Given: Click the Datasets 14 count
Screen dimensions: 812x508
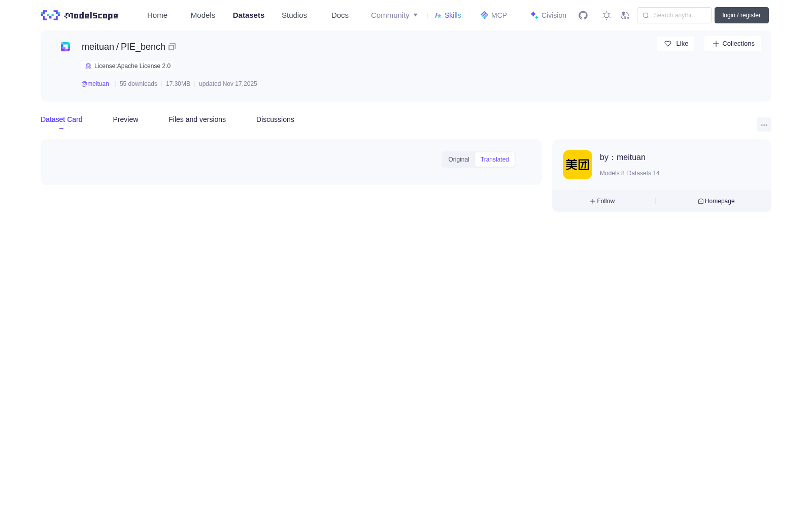Looking at the screenshot, I should [644, 173].
